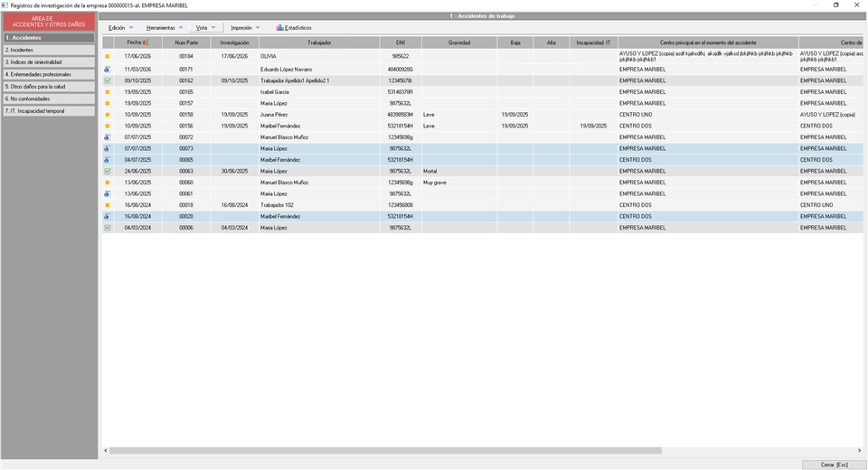Click the horizontal scrollbar left arrow

click(106, 451)
